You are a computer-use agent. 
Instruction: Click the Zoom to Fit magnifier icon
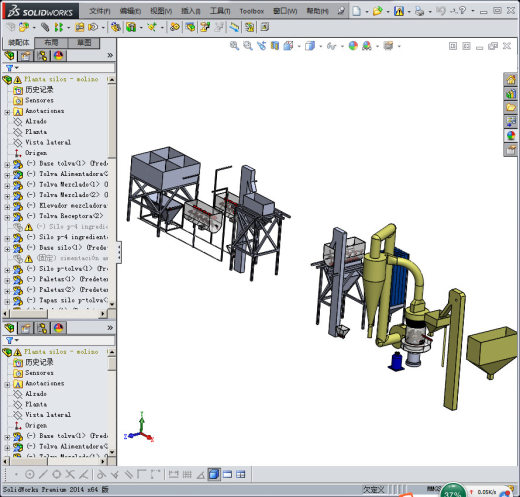pos(234,46)
